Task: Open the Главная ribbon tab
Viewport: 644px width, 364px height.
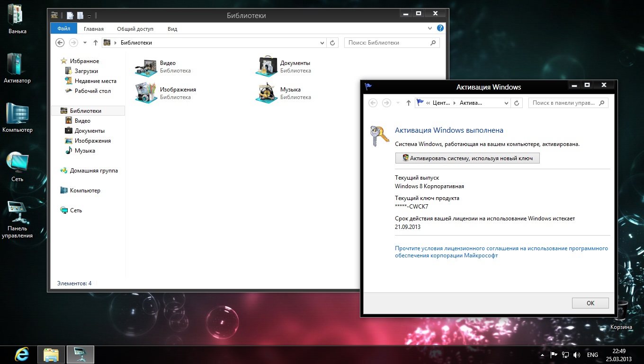Action: click(x=94, y=29)
